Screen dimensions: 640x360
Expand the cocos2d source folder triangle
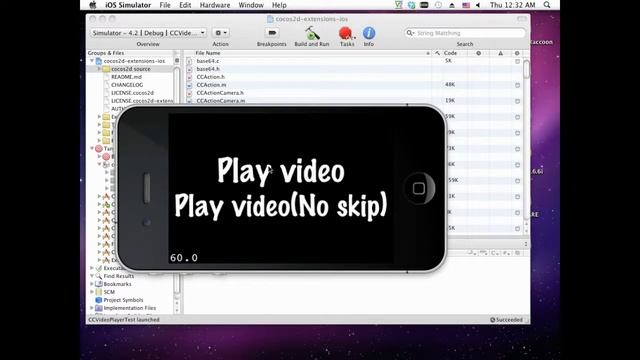pos(99,69)
